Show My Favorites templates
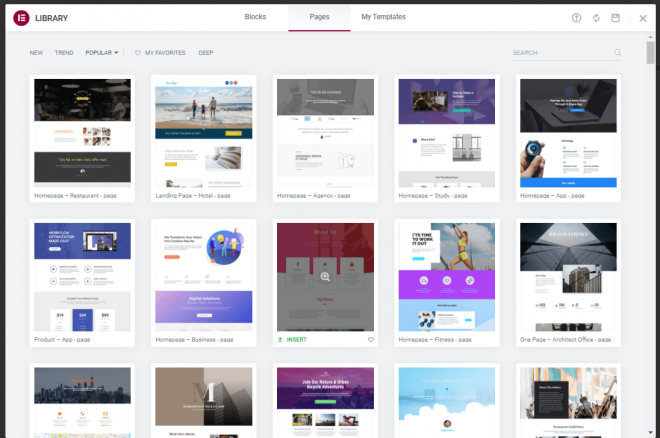660x438 pixels. [x=165, y=53]
